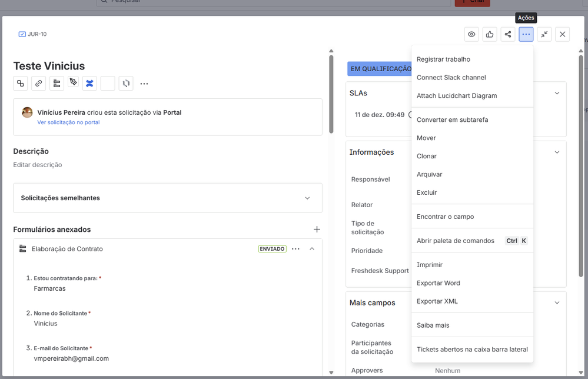Select Clonar in actions menu
Image resolution: width=588 pixels, height=379 pixels.
pos(472,156)
